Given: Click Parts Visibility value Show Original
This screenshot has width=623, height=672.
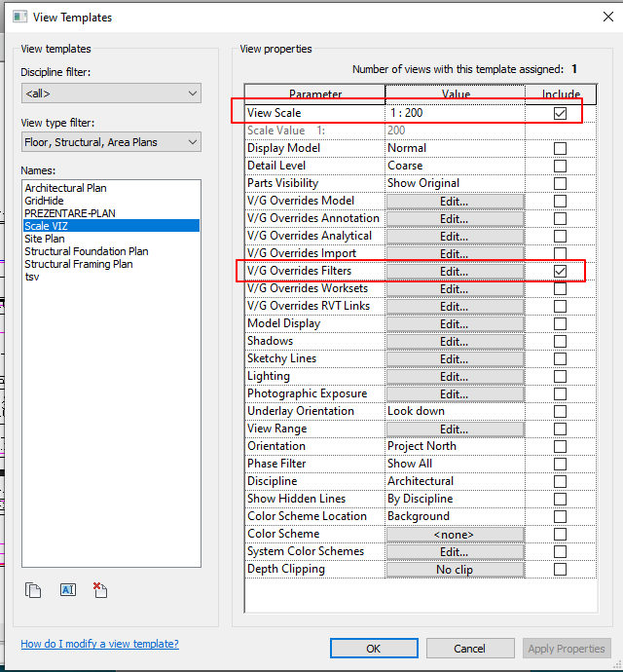Looking at the screenshot, I should 455,183.
